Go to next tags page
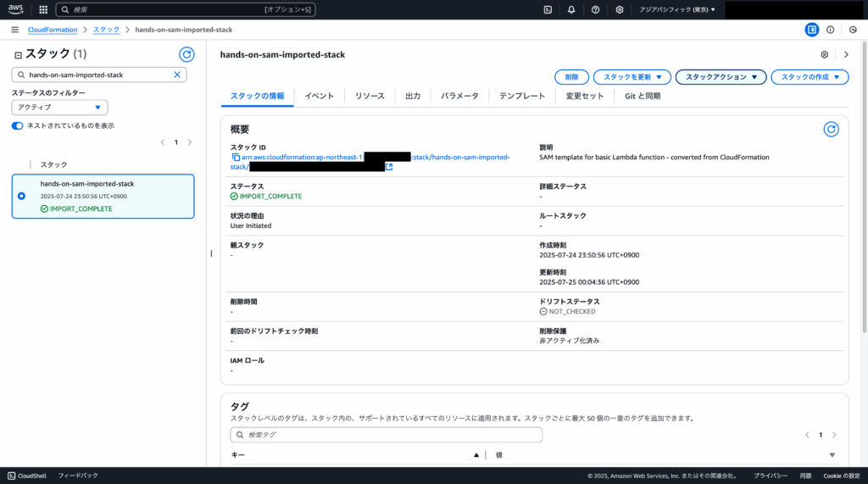This screenshot has width=868, height=484. 834,435
